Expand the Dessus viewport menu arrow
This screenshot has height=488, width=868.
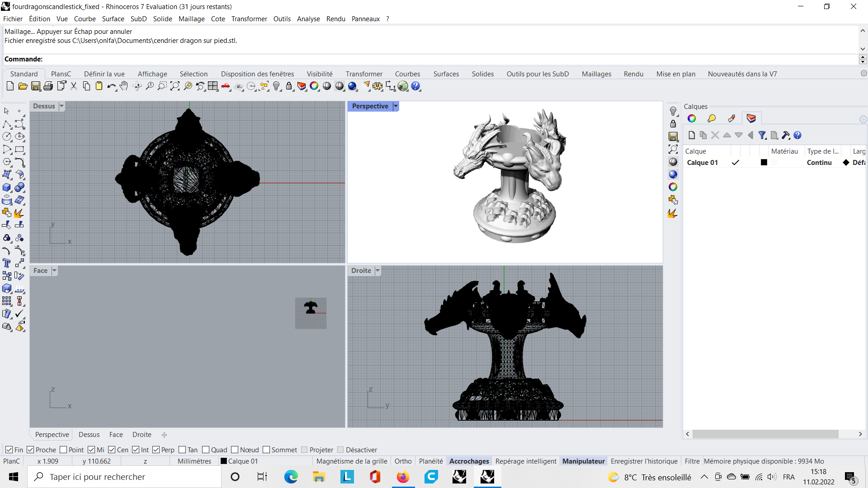[61, 106]
